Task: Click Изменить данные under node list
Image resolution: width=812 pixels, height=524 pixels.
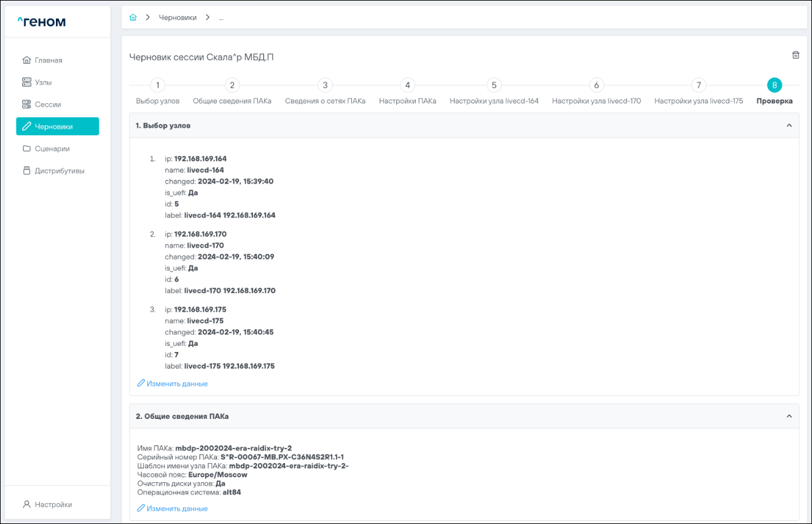Action: click(173, 384)
